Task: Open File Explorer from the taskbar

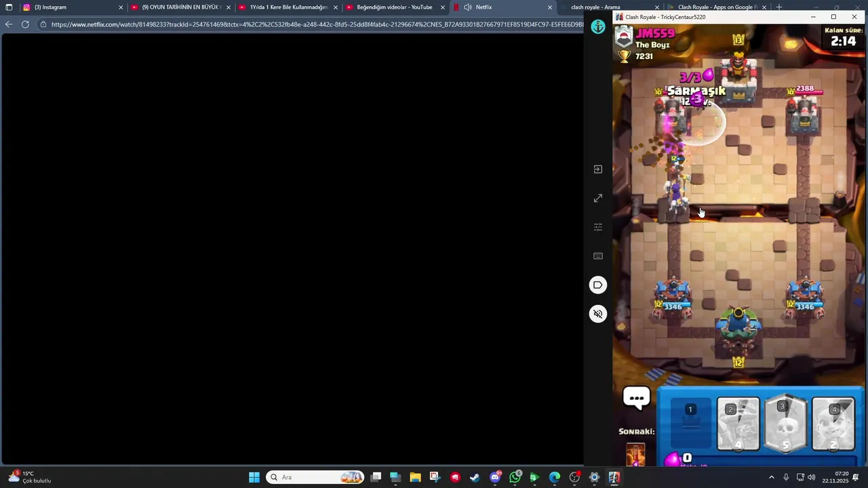Action: coord(415,477)
